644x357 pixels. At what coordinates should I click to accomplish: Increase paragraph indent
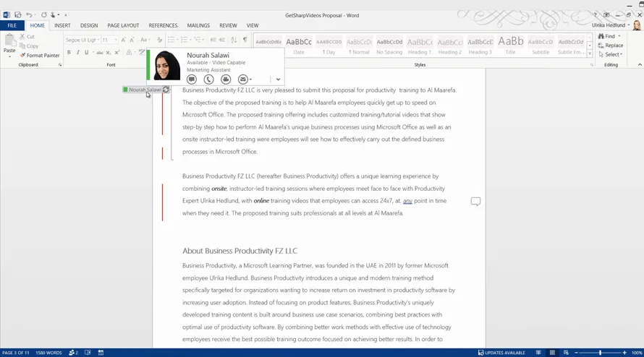[222, 40]
